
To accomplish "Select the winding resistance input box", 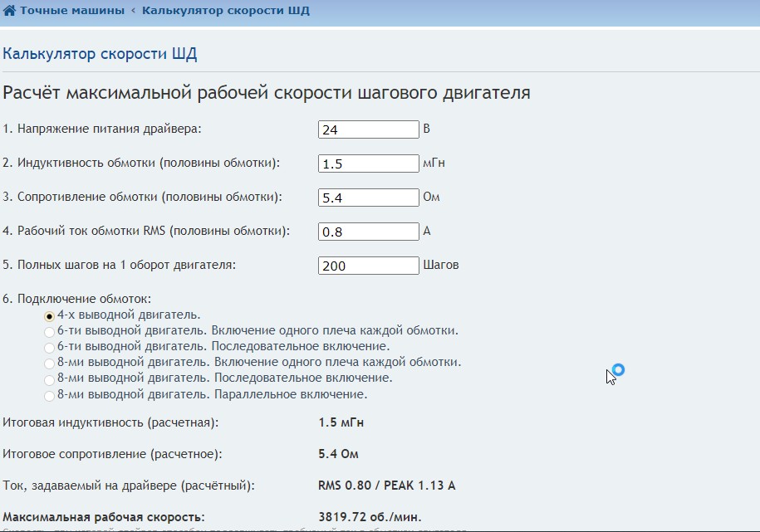I will [368, 198].
